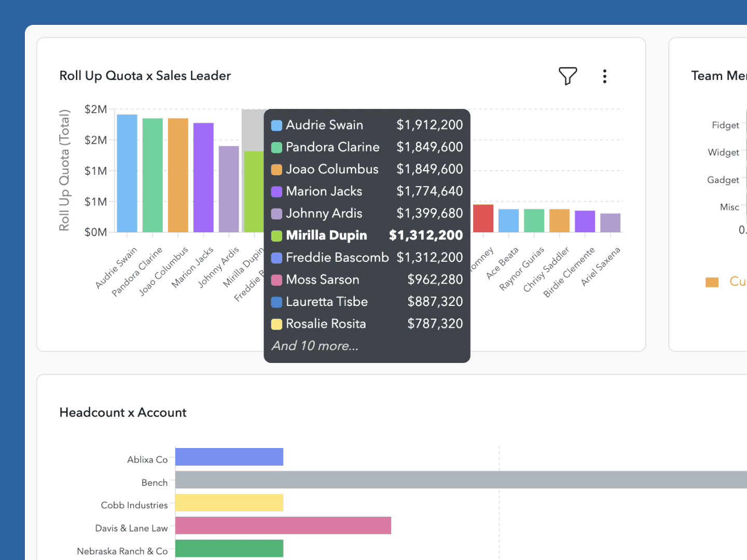Click the Johnny Ardis lavender bar
Viewport: 747px width, 560px height.
tap(229, 189)
